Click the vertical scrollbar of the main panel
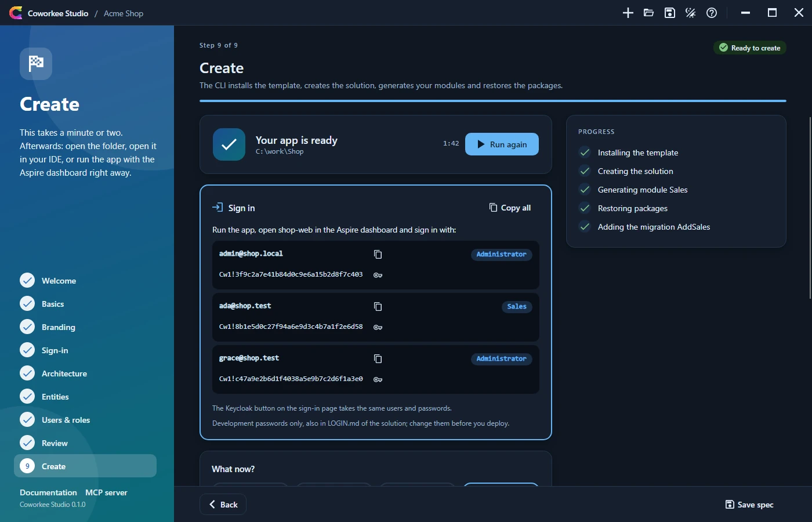 click(x=810, y=208)
